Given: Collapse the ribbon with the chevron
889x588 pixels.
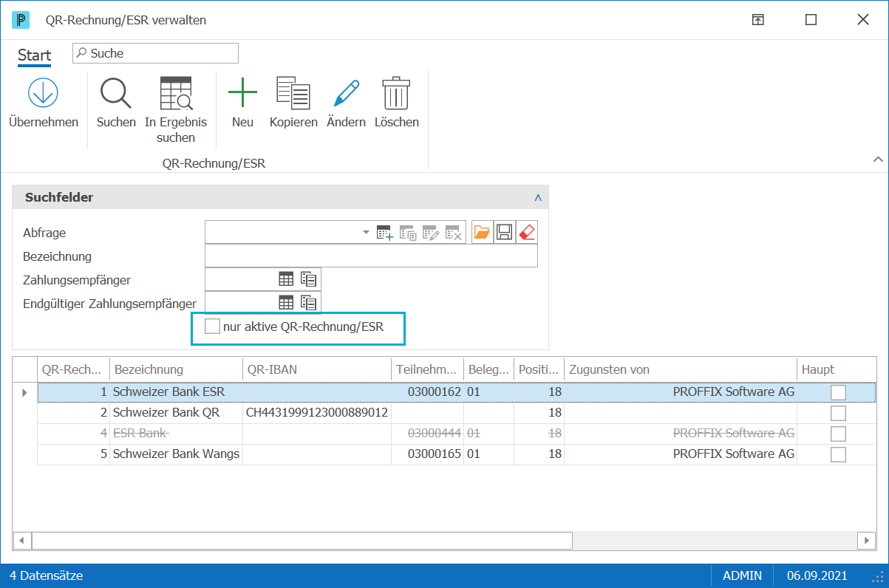Looking at the screenshot, I should (x=878, y=159).
